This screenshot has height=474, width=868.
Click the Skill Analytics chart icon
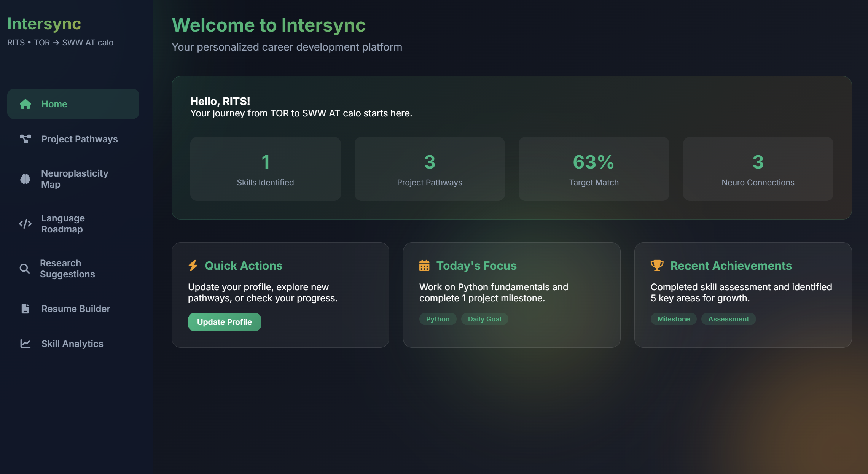point(25,344)
